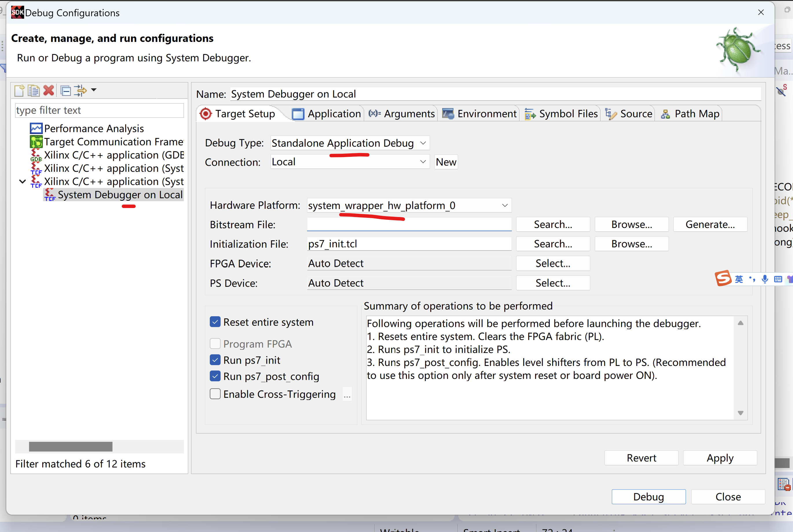The height and width of the screenshot is (532, 793).
Task: Click the Sogou input method S icon
Action: (723, 278)
